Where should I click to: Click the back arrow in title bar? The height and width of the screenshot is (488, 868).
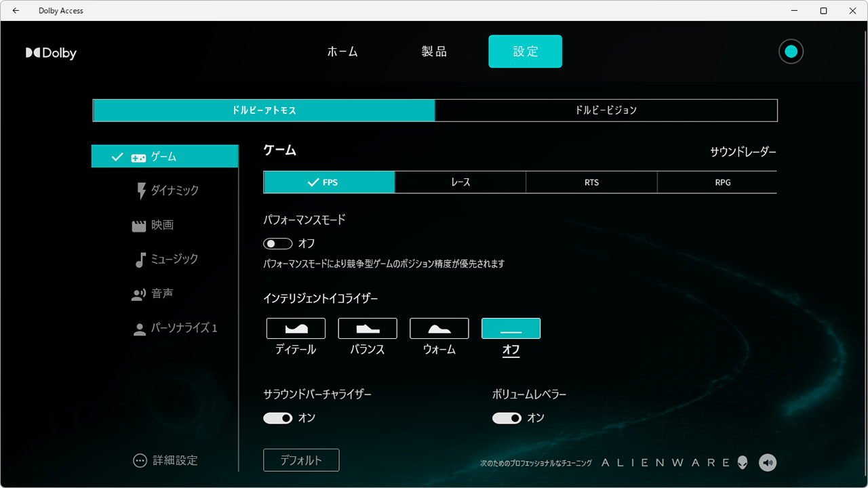(x=16, y=11)
